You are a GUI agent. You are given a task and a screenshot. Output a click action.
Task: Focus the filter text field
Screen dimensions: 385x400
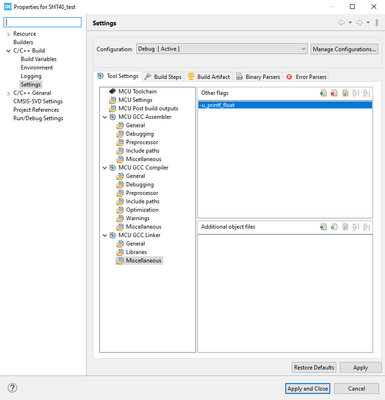point(42,22)
